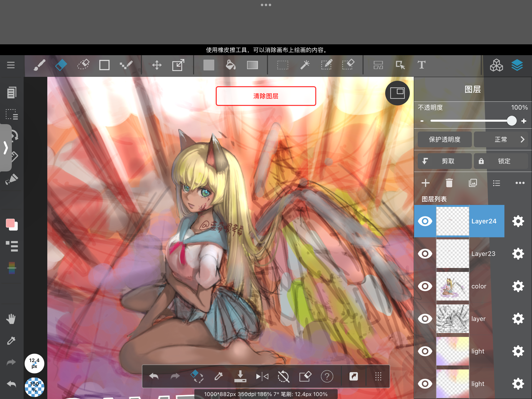Image resolution: width=532 pixels, height=399 pixels.
Task: Open the 正常 blend mode dropdown
Action: 501,139
